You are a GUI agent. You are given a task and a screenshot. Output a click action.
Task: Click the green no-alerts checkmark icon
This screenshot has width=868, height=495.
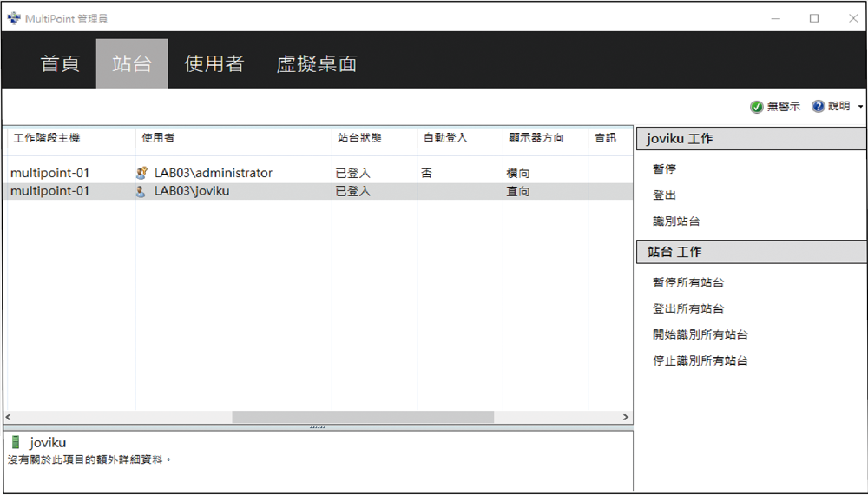click(756, 107)
